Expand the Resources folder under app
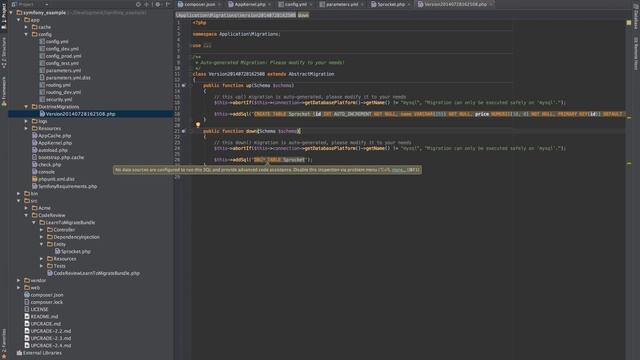The width and height of the screenshot is (640, 360). pos(27,129)
